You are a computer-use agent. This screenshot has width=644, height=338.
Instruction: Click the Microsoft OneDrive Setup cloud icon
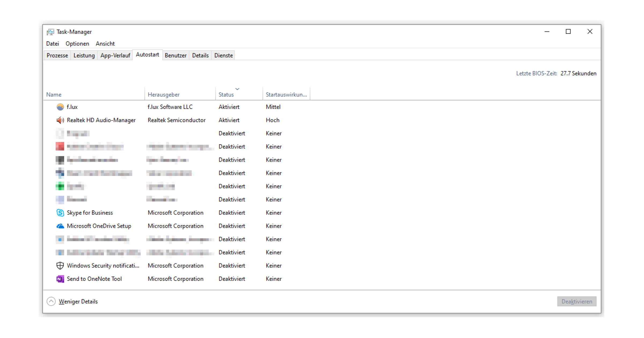pyautogui.click(x=60, y=226)
